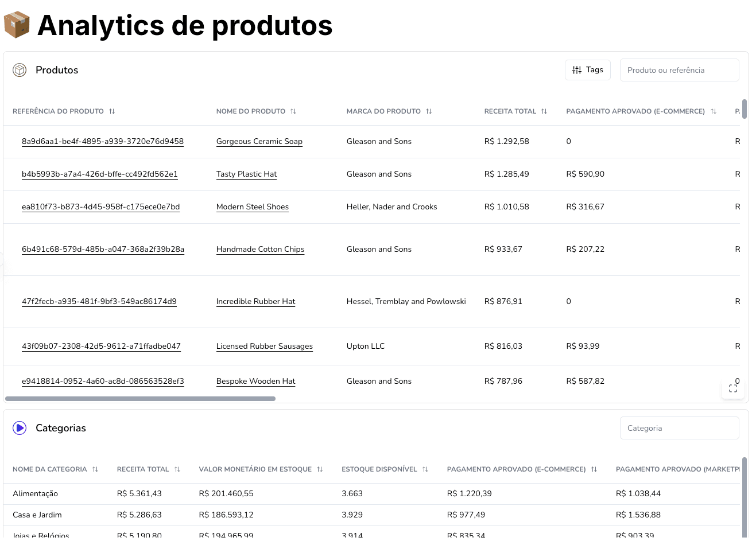This screenshot has width=756, height=549.
Task: Click the Hessel, Tremblay and Powlowski brand cell
Action: [406, 302]
